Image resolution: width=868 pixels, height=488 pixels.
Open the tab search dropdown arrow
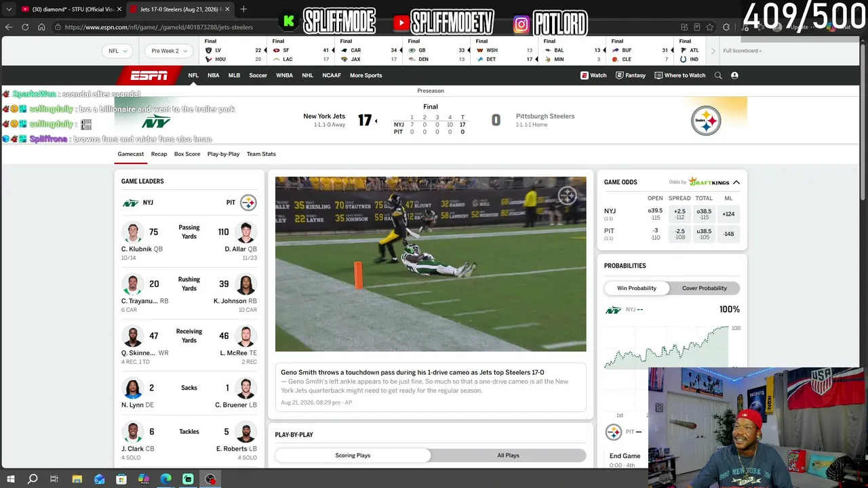pyautogui.click(x=9, y=9)
